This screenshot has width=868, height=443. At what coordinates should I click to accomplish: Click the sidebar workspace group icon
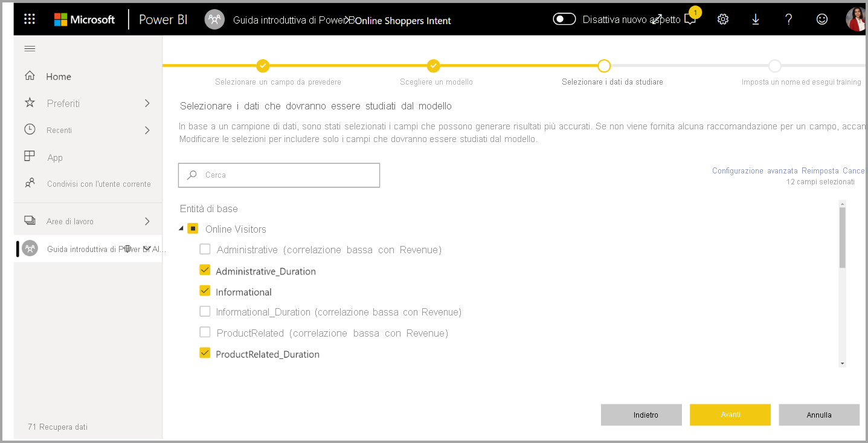pos(30,248)
